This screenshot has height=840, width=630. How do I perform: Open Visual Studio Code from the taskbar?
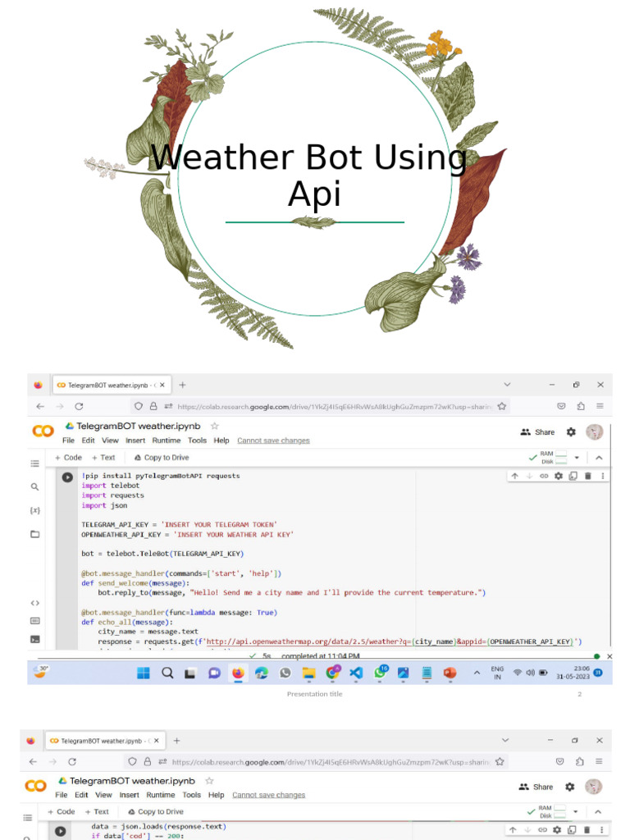pos(356,673)
